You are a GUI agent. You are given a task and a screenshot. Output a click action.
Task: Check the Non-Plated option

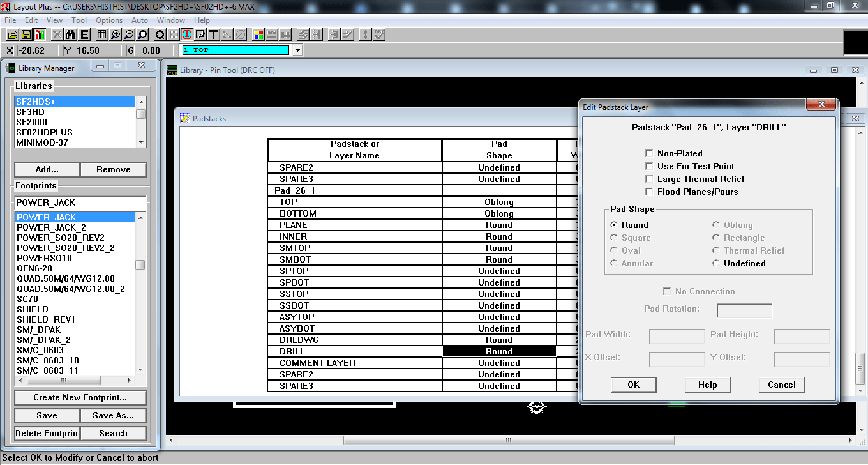coord(649,153)
